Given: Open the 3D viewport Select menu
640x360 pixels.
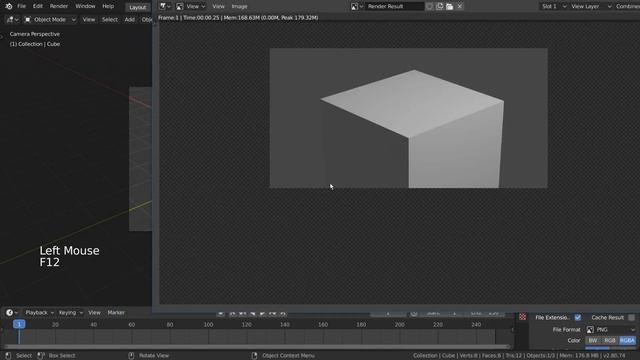Looking at the screenshot, I should [x=109, y=20].
